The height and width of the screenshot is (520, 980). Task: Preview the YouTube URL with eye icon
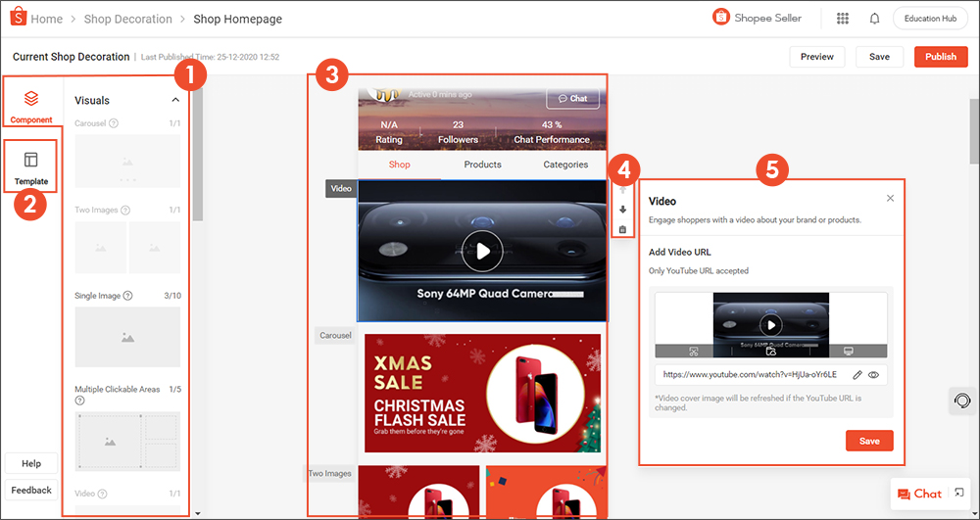874,374
